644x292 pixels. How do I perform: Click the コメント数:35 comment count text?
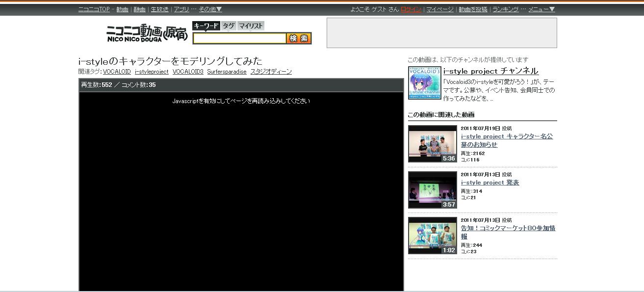coord(138,85)
